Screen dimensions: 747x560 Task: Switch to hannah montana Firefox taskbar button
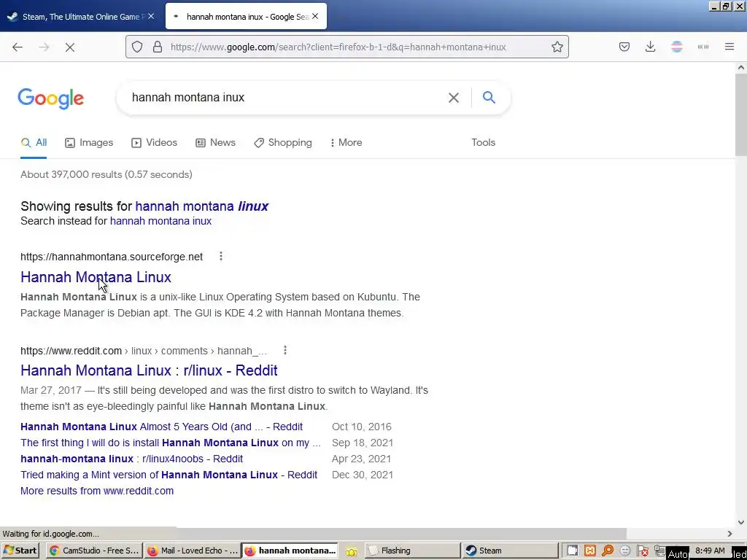click(290, 551)
